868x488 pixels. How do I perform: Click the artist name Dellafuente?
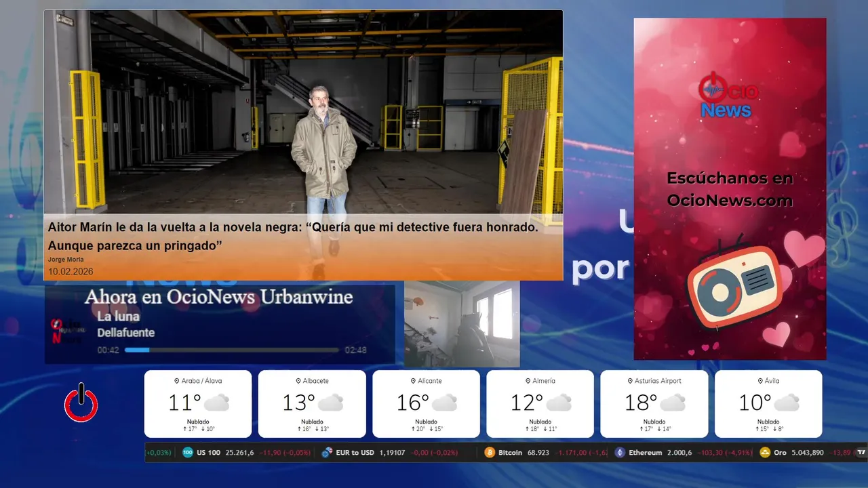[x=126, y=333]
